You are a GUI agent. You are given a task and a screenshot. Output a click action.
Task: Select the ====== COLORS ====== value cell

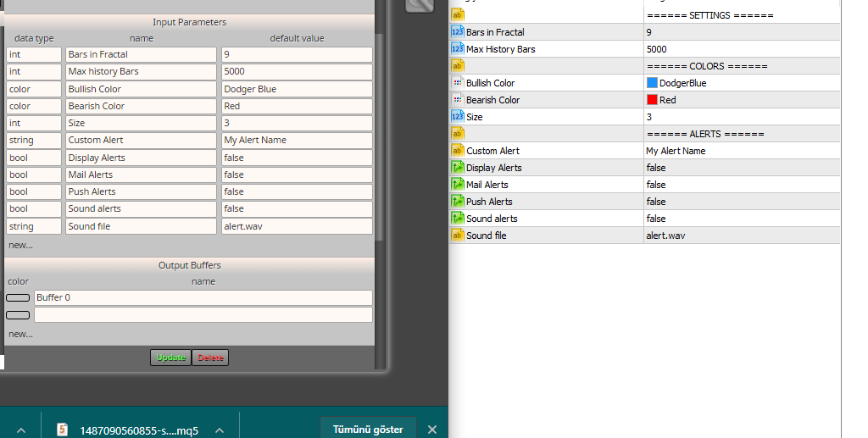pyautogui.click(x=742, y=66)
